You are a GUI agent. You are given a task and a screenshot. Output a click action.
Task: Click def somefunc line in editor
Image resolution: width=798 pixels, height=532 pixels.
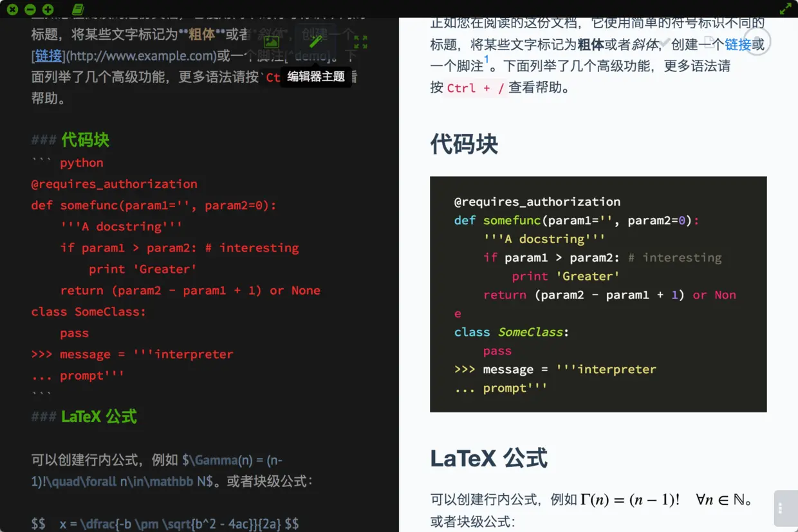coord(153,205)
